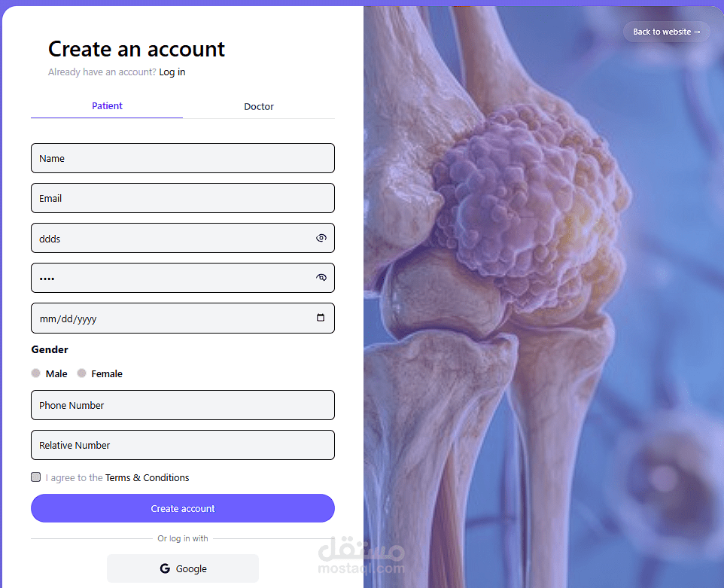Click the 'Create an account' heading
Viewport: 724px width, 588px height.
tap(136, 49)
